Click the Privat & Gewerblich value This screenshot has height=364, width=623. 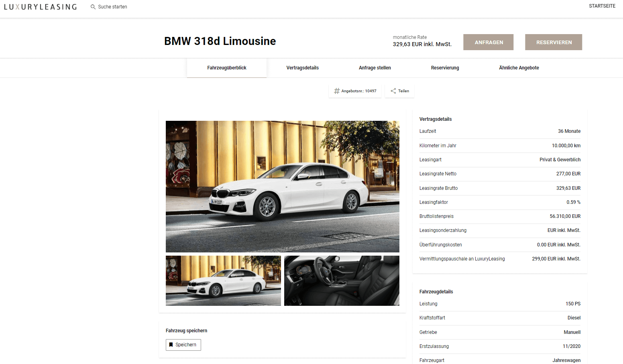pyautogui.click(x=560, y=160)
